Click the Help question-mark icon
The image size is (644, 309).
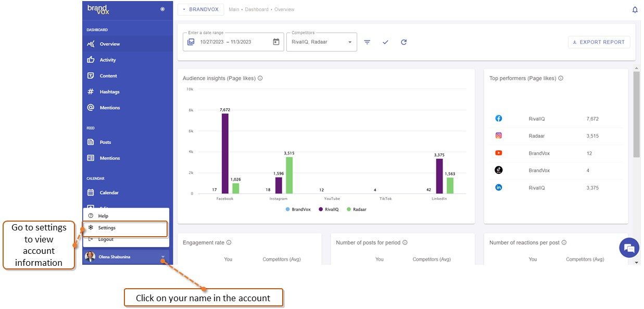91,216
